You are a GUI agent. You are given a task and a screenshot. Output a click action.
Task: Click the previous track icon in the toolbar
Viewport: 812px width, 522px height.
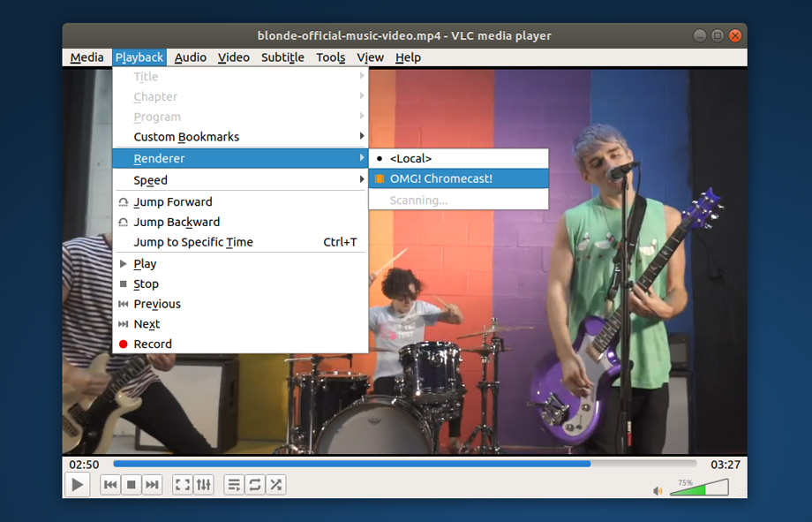(x=110, y=485)
